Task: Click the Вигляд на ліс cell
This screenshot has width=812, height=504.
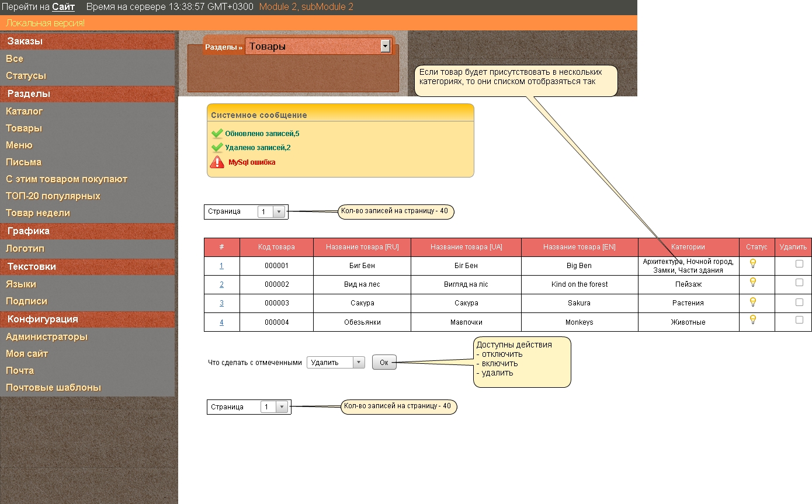Action: coord(466,284)
